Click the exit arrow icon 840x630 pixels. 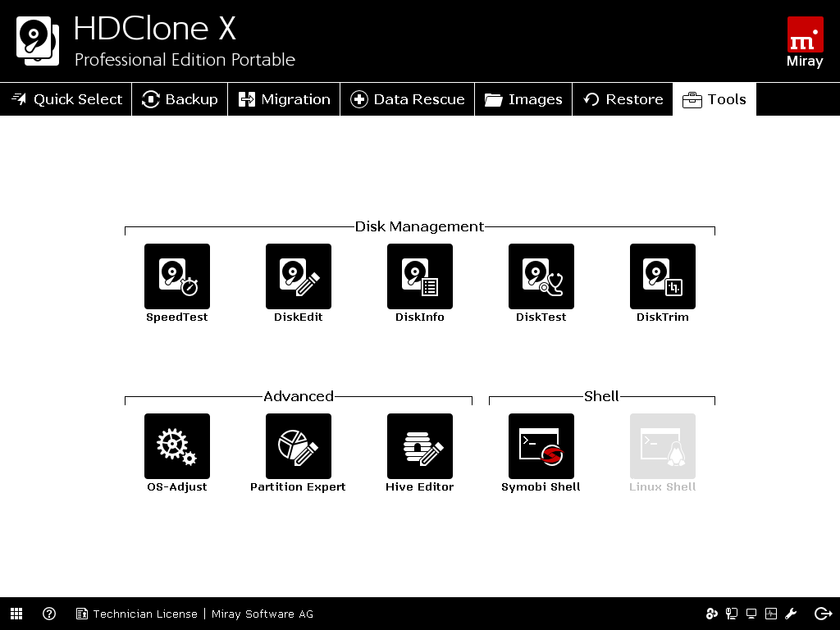[x=823, y=614]
